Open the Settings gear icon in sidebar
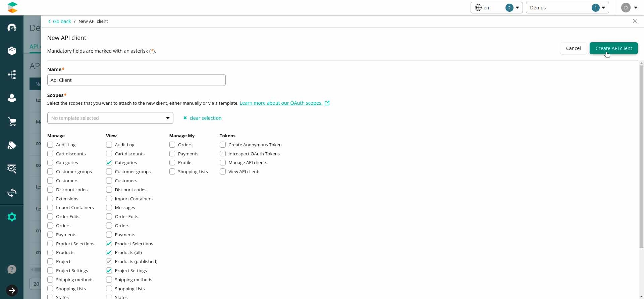 point(12,217)
